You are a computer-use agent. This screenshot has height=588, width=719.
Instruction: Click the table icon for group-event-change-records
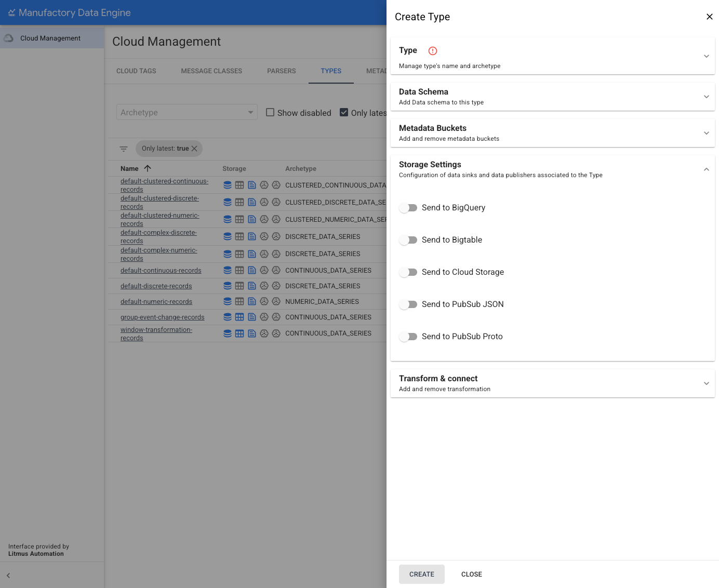point(239,317)
